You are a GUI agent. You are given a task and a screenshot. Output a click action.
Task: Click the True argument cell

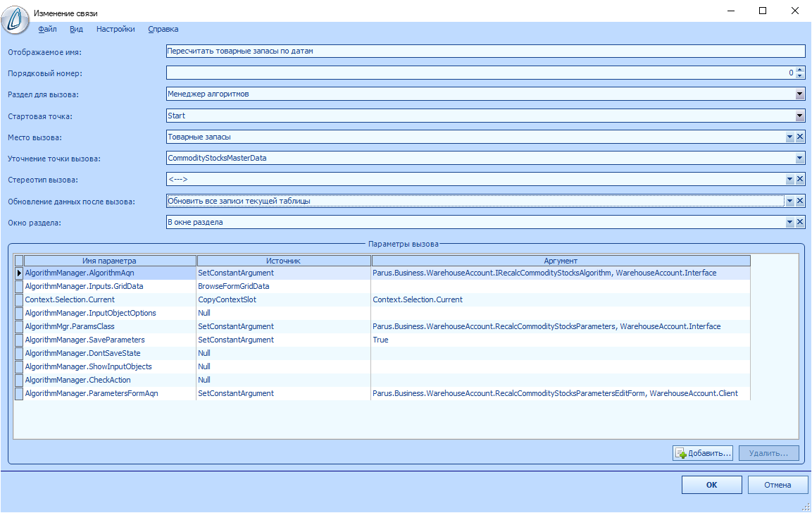(x=561, y=340)
